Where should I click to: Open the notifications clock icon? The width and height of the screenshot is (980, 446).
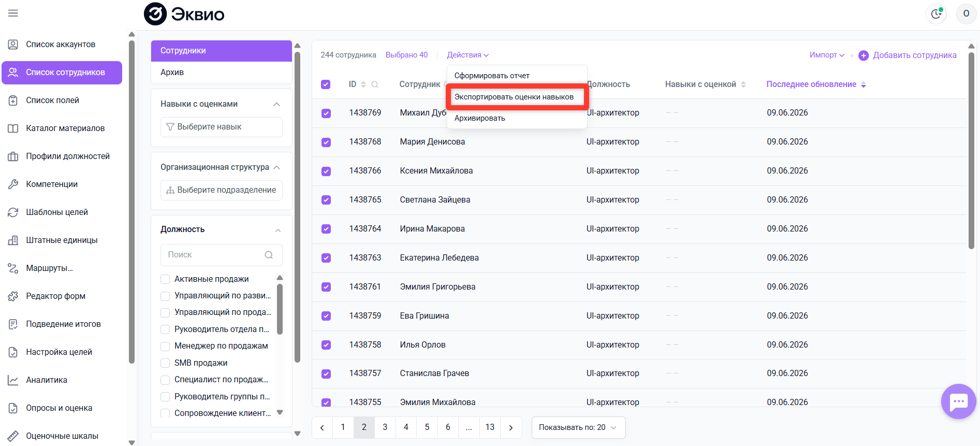pyautogui.click(x=936, y=13)
